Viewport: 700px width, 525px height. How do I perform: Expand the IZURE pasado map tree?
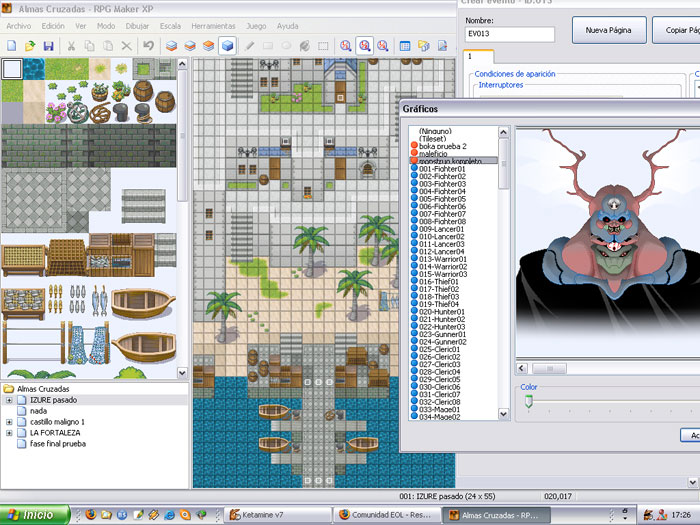[x=9, y=400]
